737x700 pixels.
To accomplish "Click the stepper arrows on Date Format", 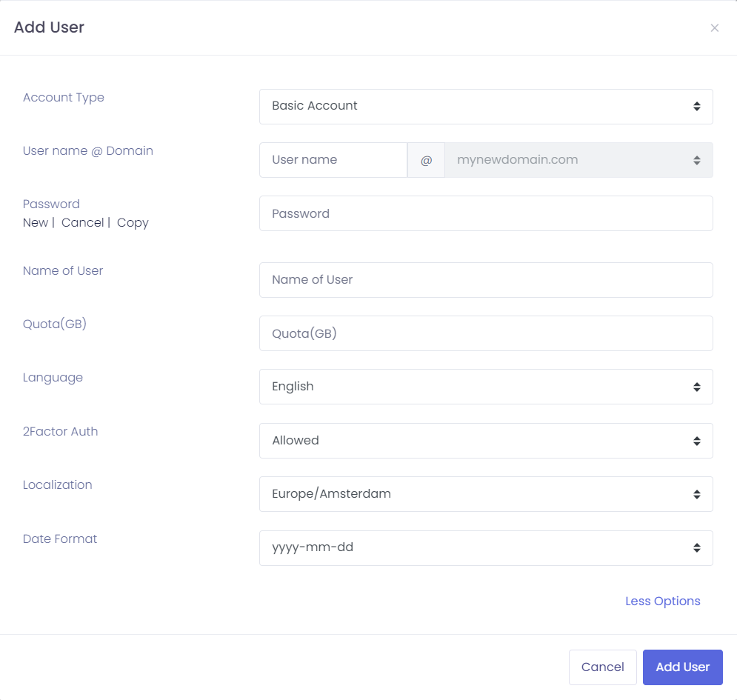I will click(696, 548).
